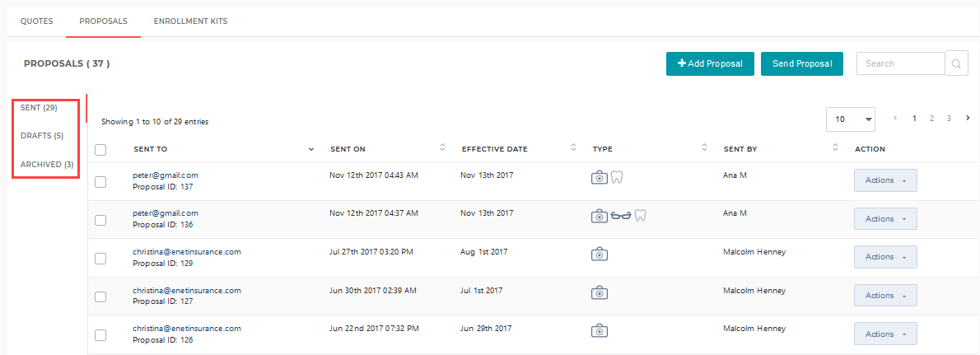Open Actions dropdown for Proposal ID 136
This screenshot has width=980, height=355.
pos(885,219)
